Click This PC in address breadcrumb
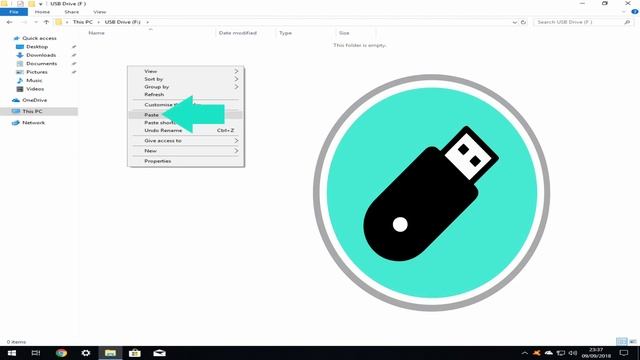640x360 pixels. 82,22
